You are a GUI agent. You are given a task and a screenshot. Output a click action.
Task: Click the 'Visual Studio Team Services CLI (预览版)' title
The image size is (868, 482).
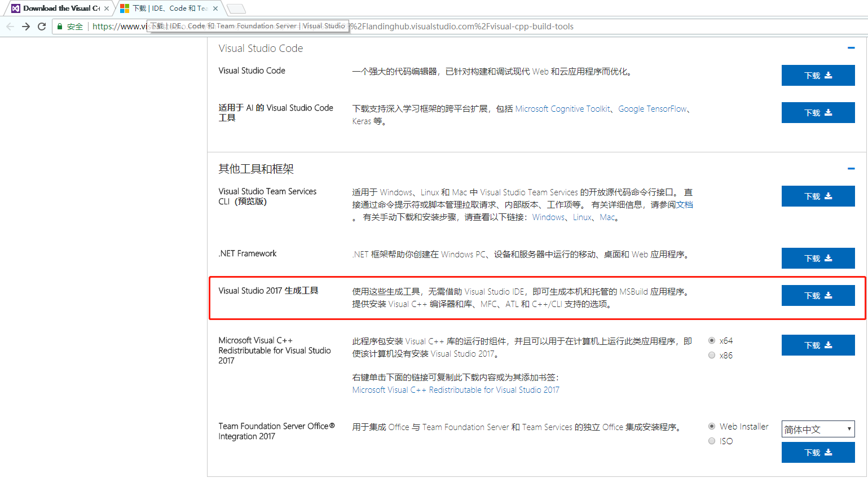coord(267,196)
